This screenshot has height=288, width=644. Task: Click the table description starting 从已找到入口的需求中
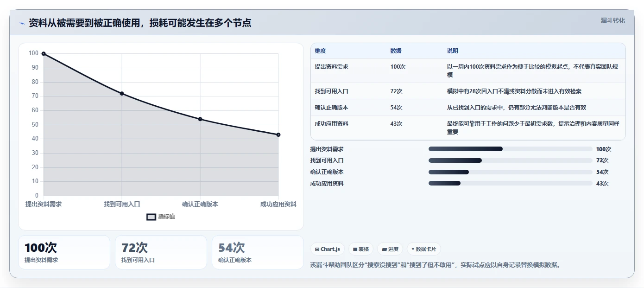coord(517,108)
